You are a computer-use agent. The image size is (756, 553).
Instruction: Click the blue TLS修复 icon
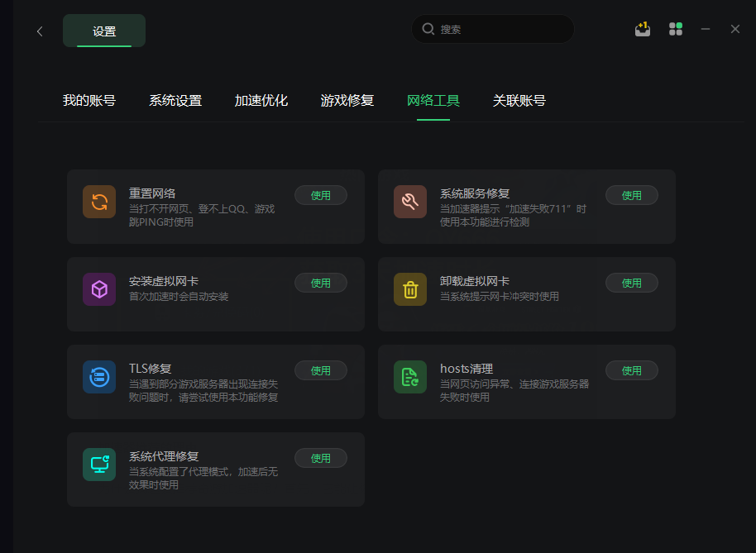coord(99,377)
